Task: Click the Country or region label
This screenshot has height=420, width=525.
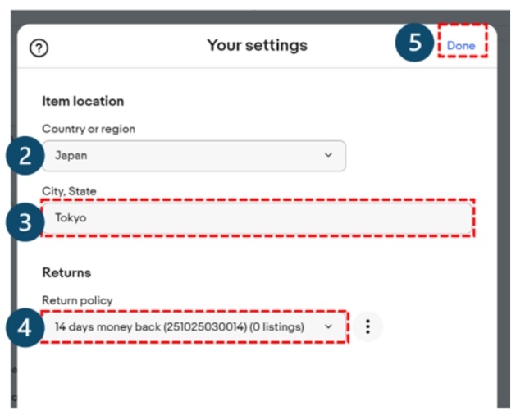Action: click(x=89, y=129)
